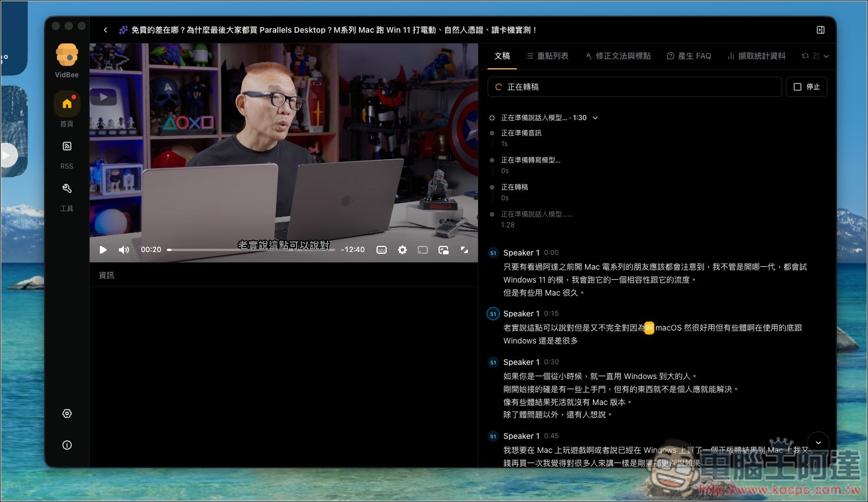This screenshot has height=502, width=868.
Task: Switch to the 擷取統計資料 tab
Action: 756,56
